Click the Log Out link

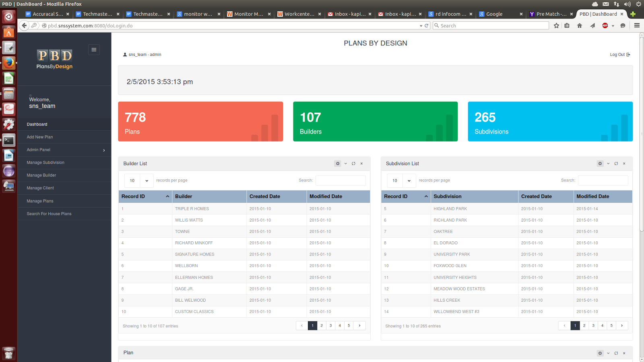619,55
